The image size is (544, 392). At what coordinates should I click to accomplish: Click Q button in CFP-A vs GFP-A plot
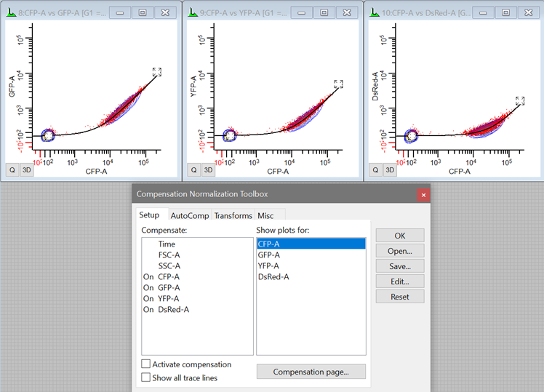tap(12, 169)
